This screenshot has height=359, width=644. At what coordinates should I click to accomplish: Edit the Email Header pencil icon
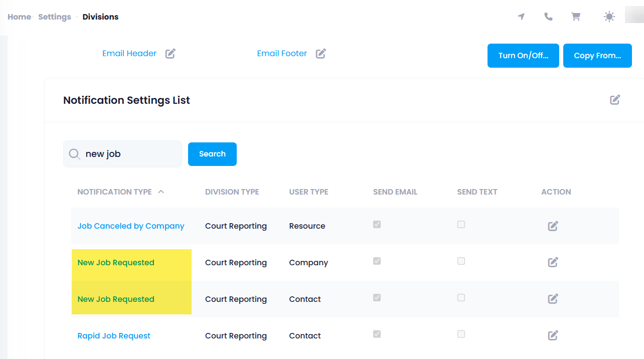pos(171,54)
